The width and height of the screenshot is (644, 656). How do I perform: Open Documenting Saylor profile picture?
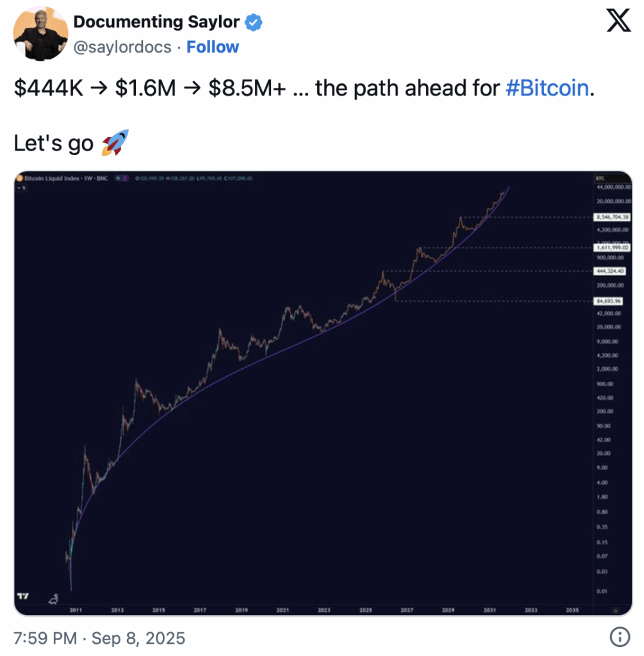[x=40, y=33]
